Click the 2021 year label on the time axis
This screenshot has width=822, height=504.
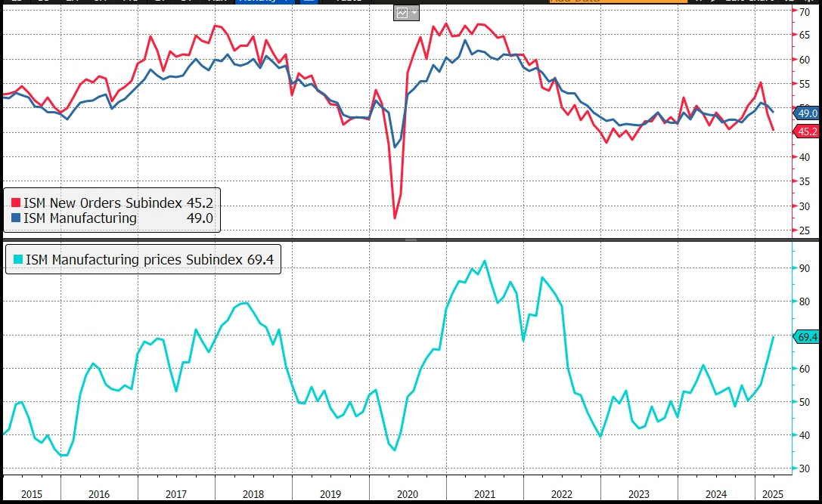[x=485, y=494]
